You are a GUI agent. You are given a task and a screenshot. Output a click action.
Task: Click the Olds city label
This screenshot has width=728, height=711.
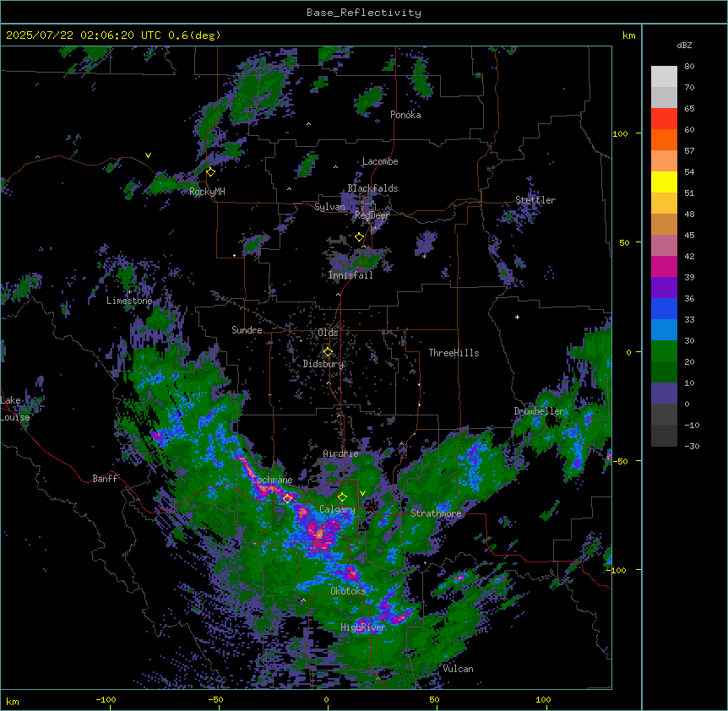tap(328, 333)
